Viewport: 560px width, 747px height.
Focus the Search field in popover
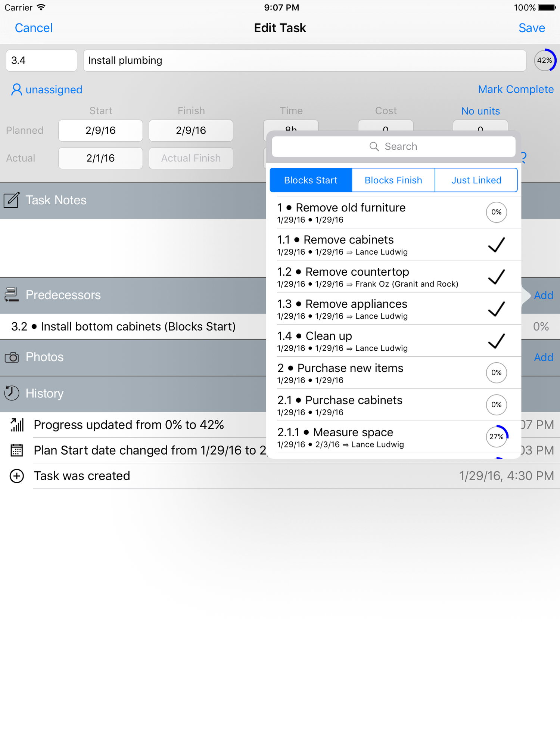[394, 146]
